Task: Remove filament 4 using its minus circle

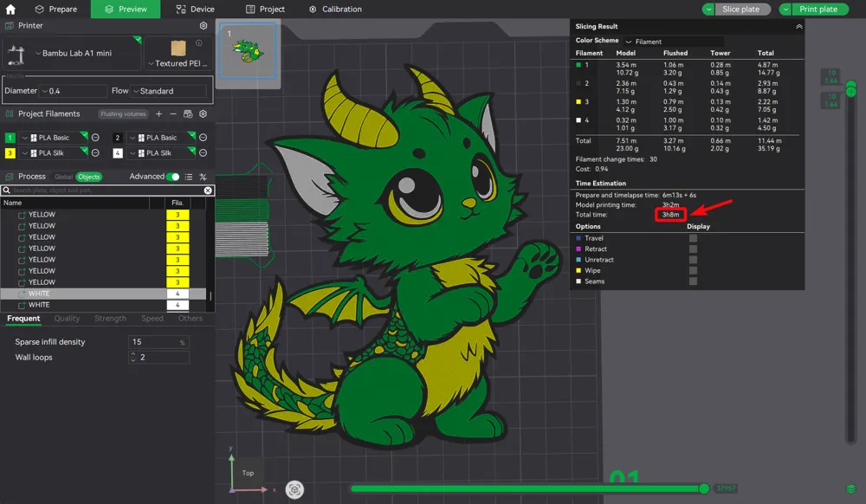Action: (203, 153)
